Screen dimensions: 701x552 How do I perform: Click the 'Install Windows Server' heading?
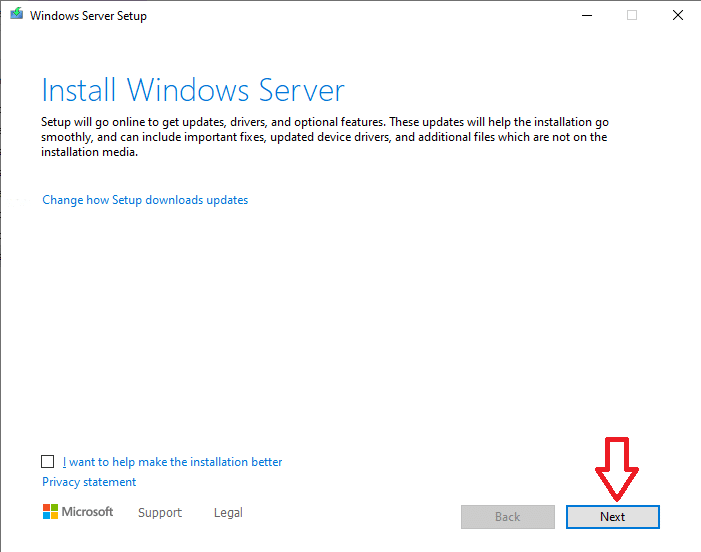[193, 91]
